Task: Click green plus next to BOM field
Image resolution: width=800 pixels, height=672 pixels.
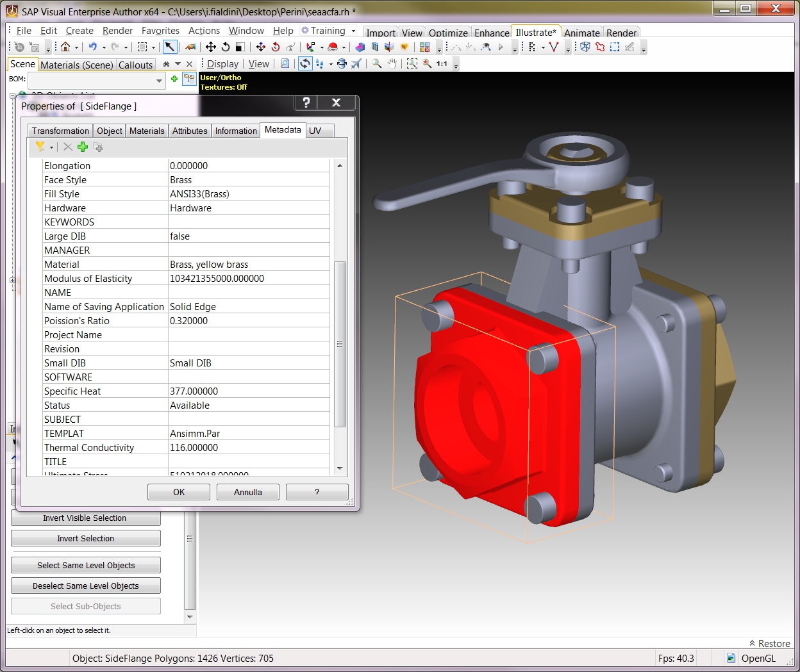Action: [x=174, y=79]
